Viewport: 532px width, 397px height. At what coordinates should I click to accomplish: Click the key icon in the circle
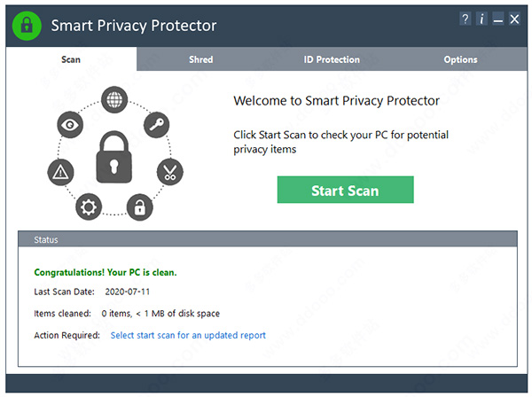pyautogui.click(x=157, y=125)
